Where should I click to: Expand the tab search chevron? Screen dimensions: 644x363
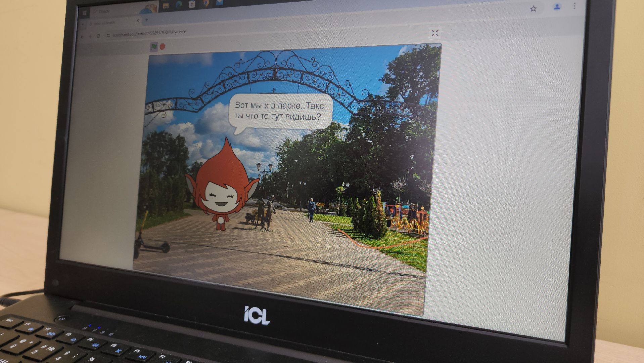pyautogui.click(x=83, y=25)
